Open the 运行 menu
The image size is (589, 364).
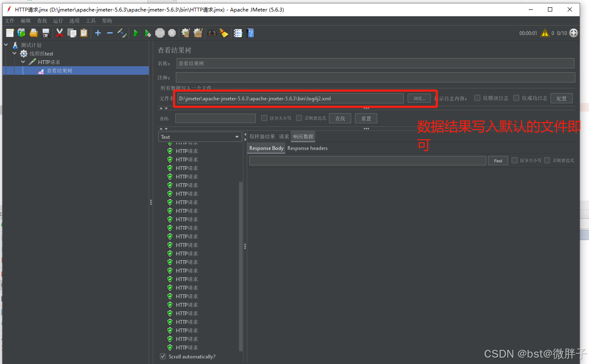pos(58,21)
